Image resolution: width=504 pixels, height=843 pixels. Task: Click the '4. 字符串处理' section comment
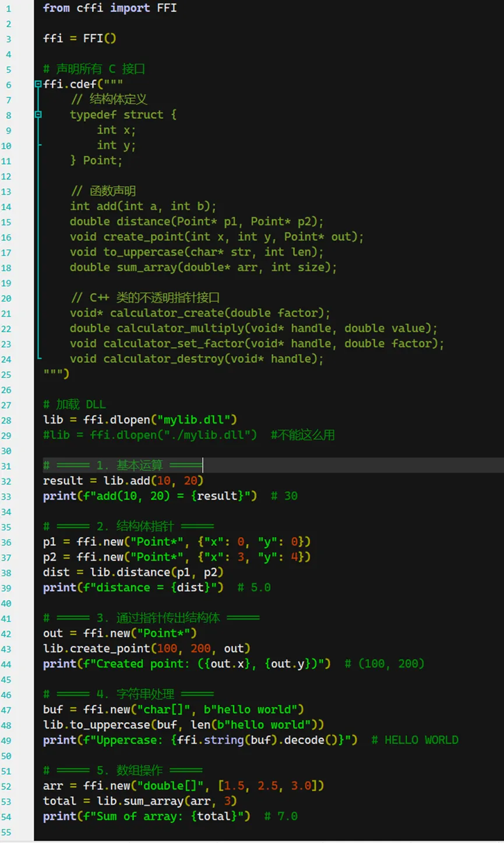129,694
